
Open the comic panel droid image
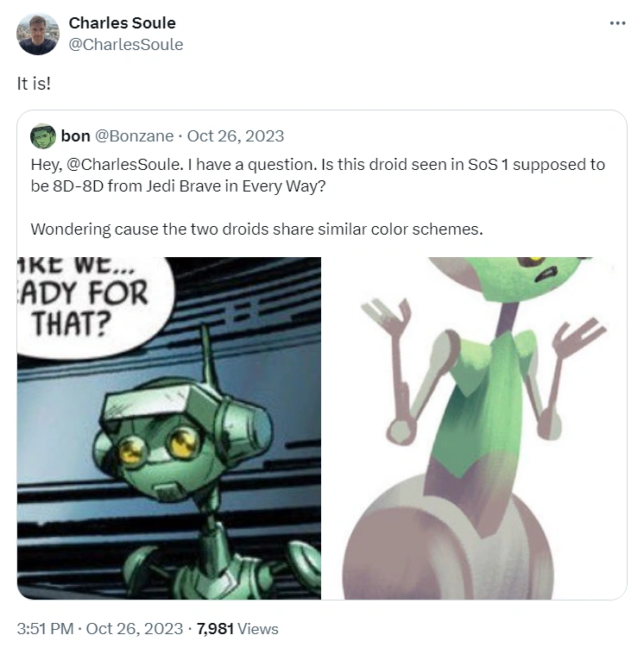coord(169,428)
